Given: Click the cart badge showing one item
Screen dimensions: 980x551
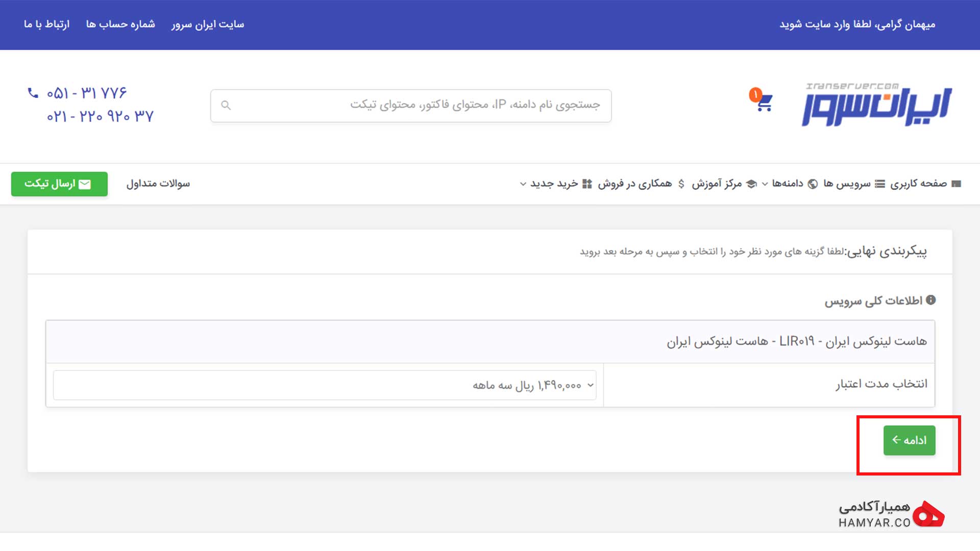Looking at the screenshot, I should point(755,94).
